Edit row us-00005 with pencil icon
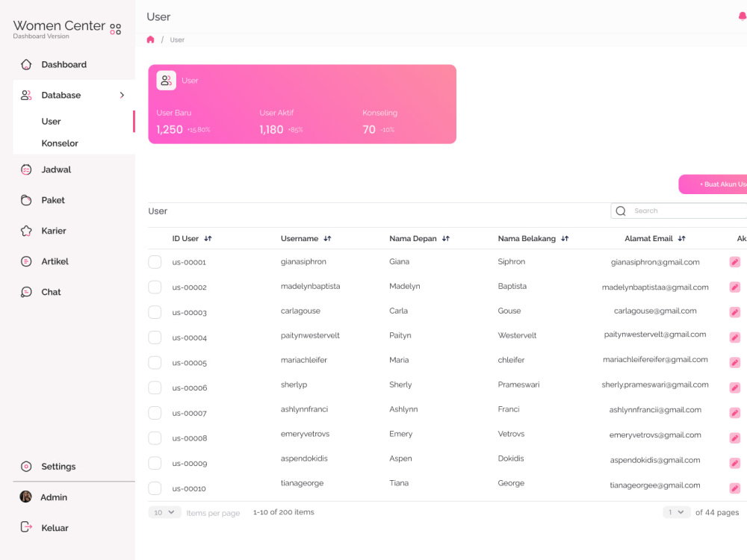This screenshot has width=747, height=560. pyautogui.click(x=734, y=363)
